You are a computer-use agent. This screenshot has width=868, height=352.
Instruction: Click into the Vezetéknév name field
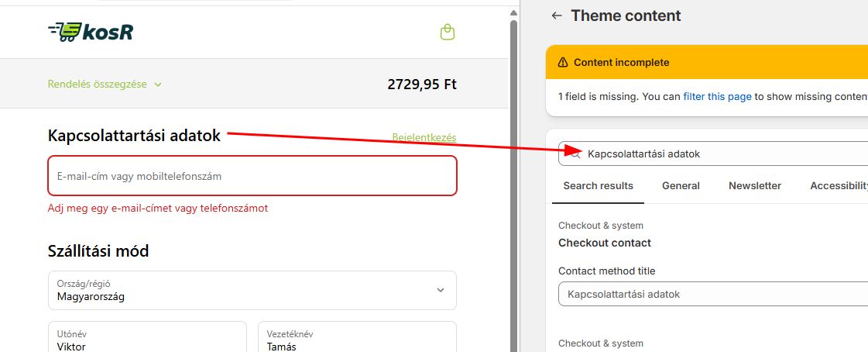click(356, 341)
